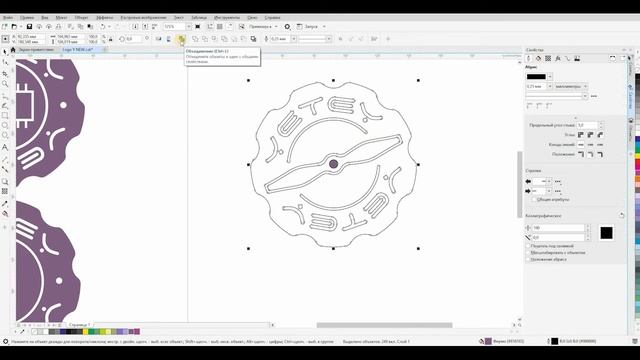Image resolution: width=640 pixels, height=360 pixels.
Task: Select the Zoom magnifier tool
Action: (x=5, y=84)
